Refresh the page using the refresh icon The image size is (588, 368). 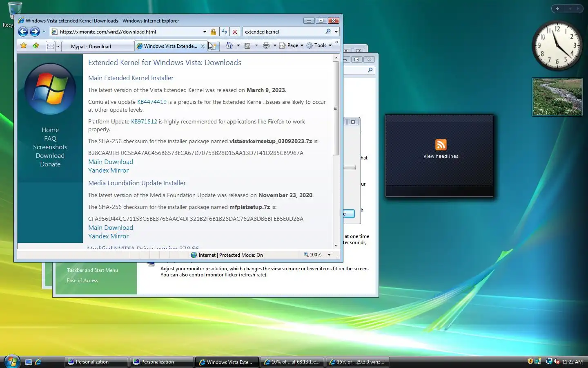pos(224,31)
